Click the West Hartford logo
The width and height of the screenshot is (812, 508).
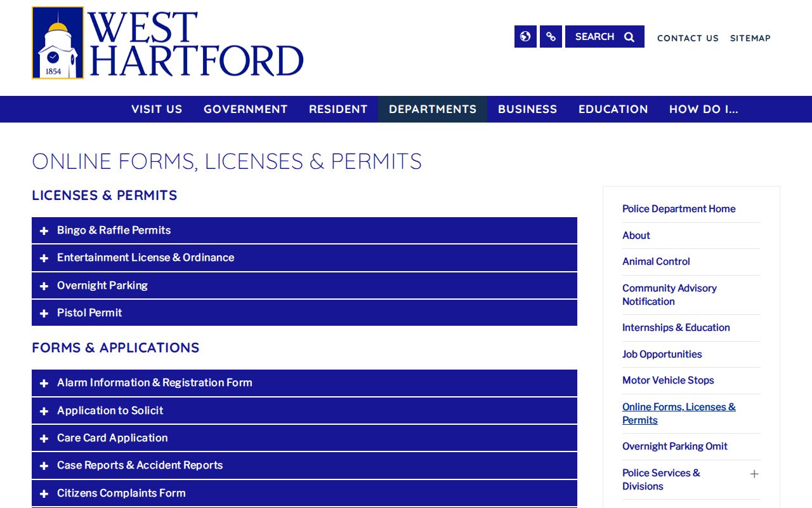(x=168, y=43)
